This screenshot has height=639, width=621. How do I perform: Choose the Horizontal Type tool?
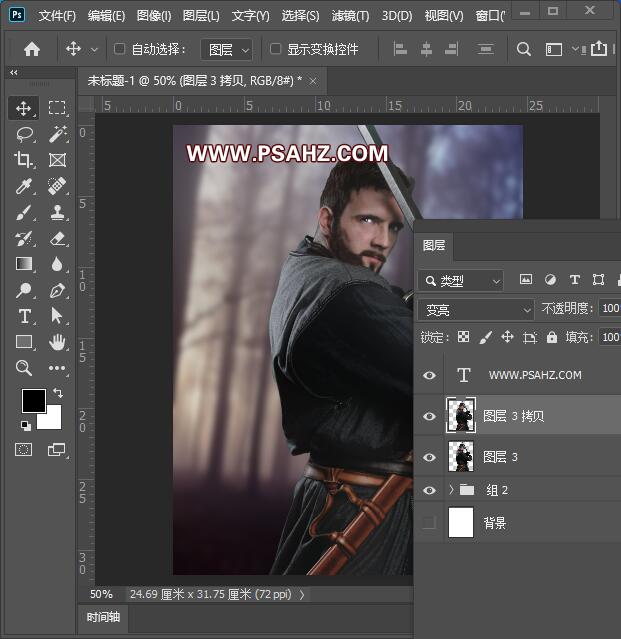(x=24, y=316)
